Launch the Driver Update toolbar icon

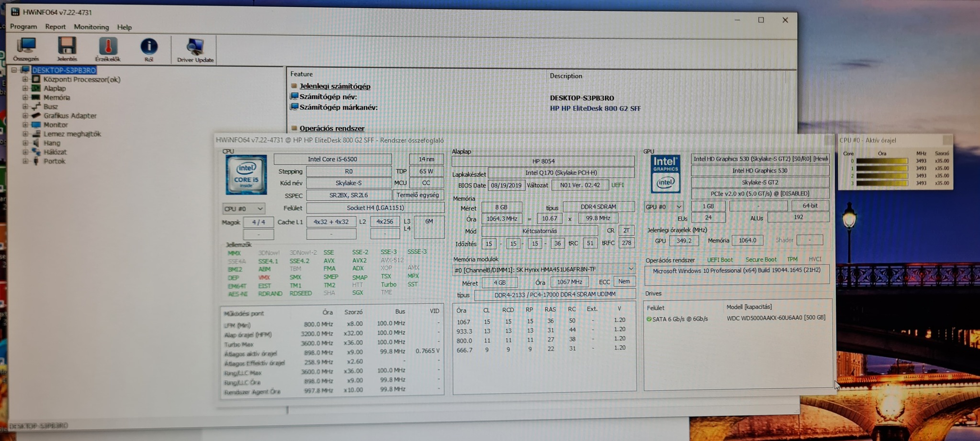point(193,48)
